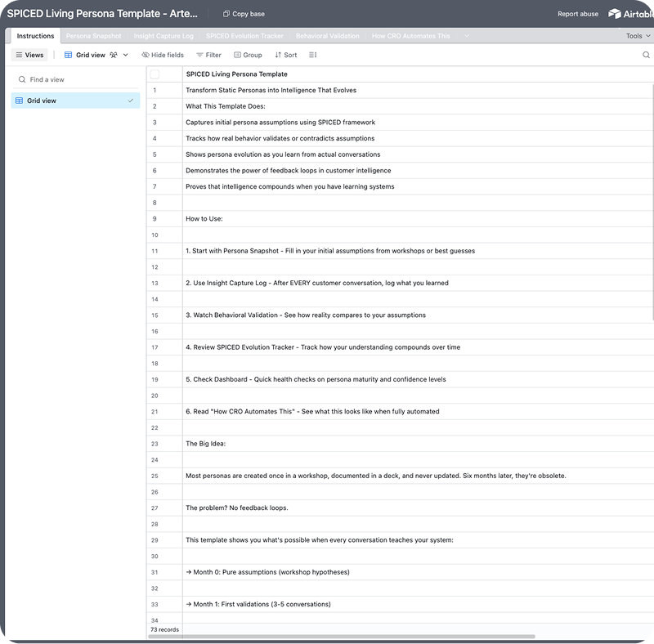Viewport: 654px width, 644px height.
Task: Expand the Grid view dropdown in toolbar
Action: coord(125,55)
